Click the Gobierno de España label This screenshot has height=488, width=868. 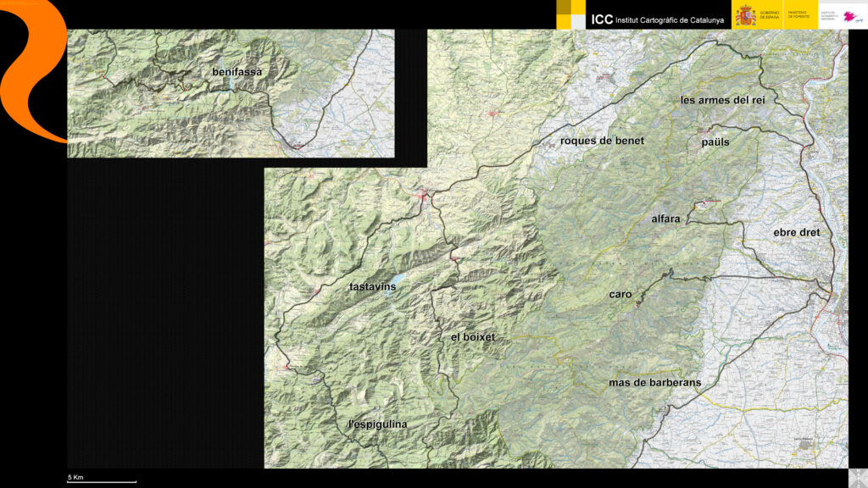point(771,15)
